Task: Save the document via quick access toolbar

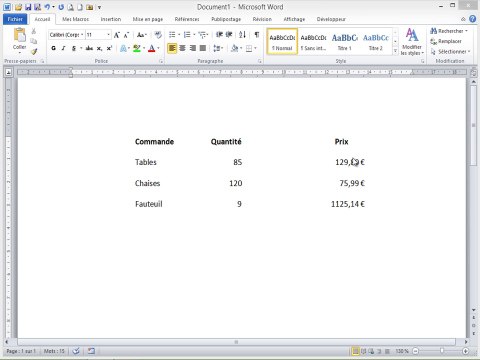Action: [28, 7]
